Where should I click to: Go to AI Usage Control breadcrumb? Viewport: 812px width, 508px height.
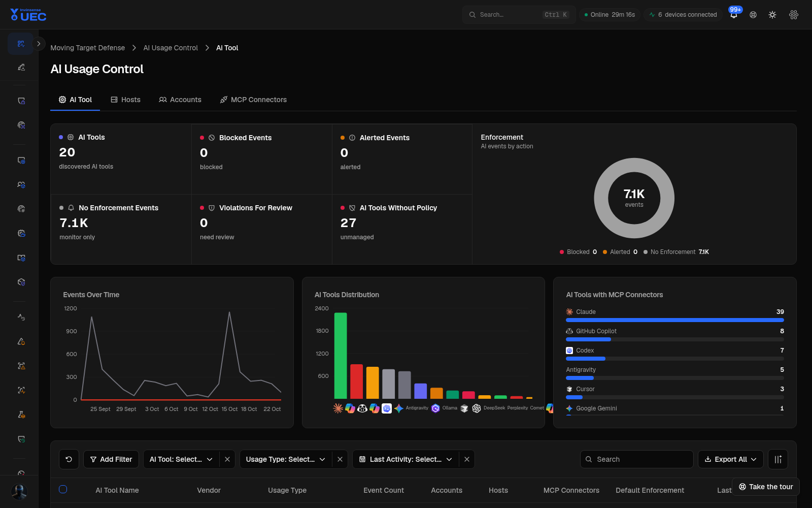coord(171,48)
